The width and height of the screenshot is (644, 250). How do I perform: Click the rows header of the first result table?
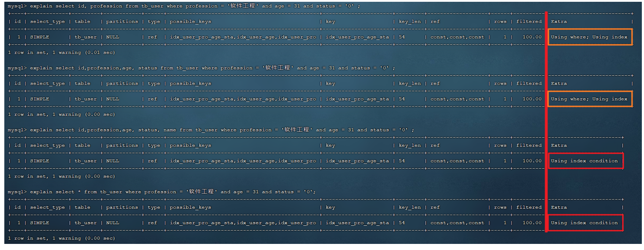click(500, 22)
